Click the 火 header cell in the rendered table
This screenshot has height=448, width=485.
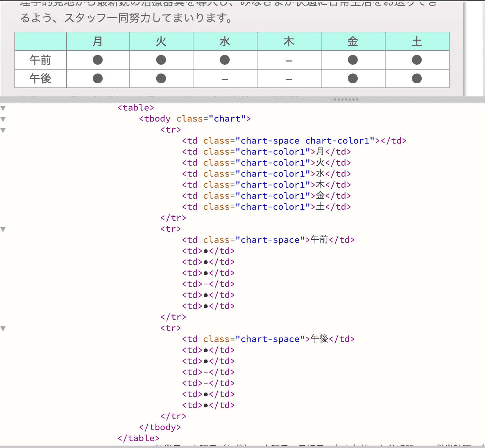click(x=161, y=41)
